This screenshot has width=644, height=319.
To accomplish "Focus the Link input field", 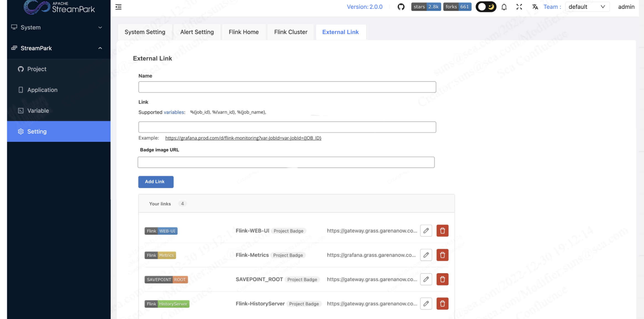I will 287,127.
